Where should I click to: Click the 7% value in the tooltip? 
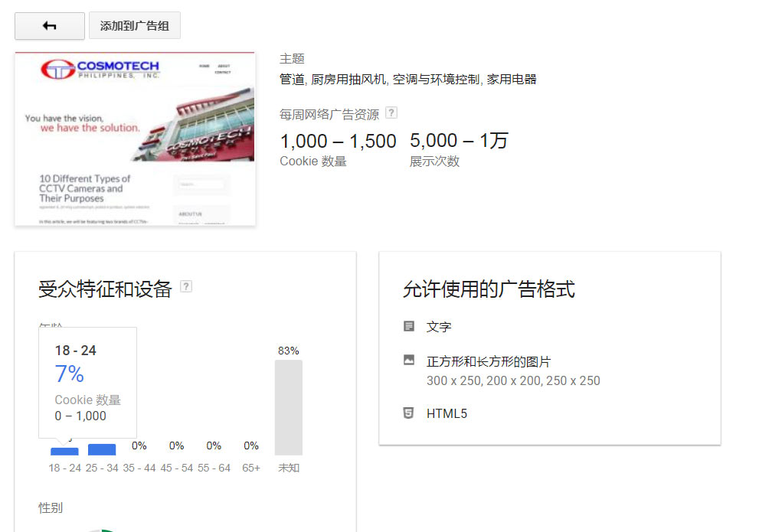pyautogui.click(x=70, y=374)
